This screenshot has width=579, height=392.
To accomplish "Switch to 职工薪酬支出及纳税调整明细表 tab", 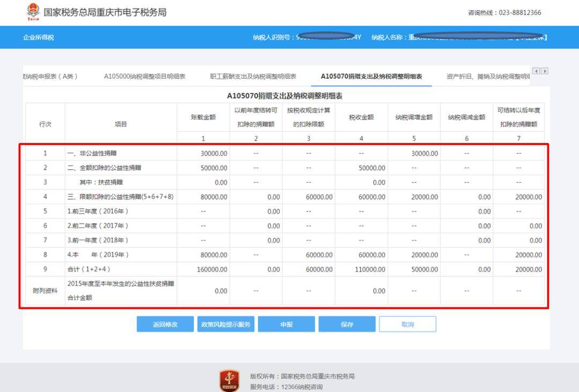I will pyautogui.click(x=253, y=77).
